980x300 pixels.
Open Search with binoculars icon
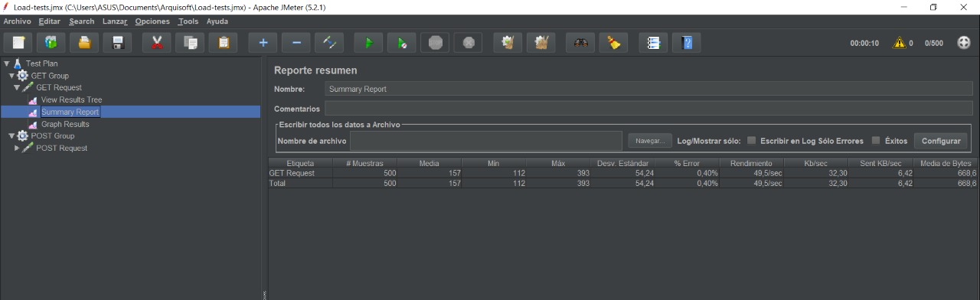pos(580,43)
